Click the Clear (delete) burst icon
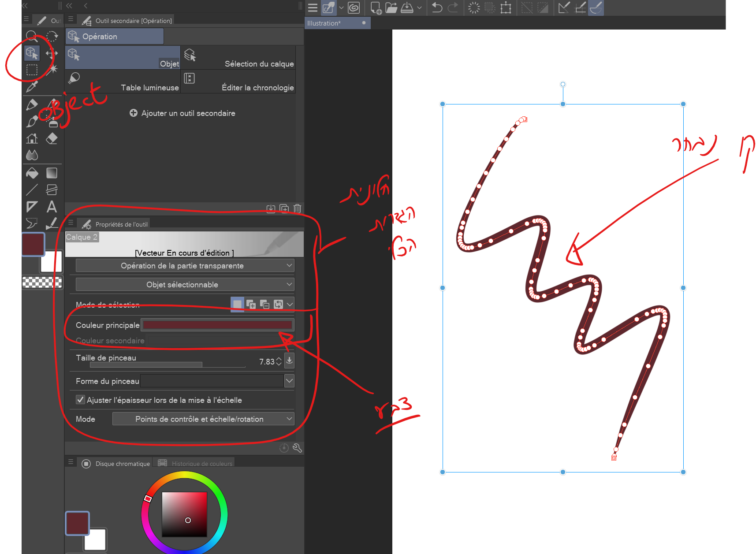Screen dimensions: 756x554 pyautogui.click(x=474, y=7)
